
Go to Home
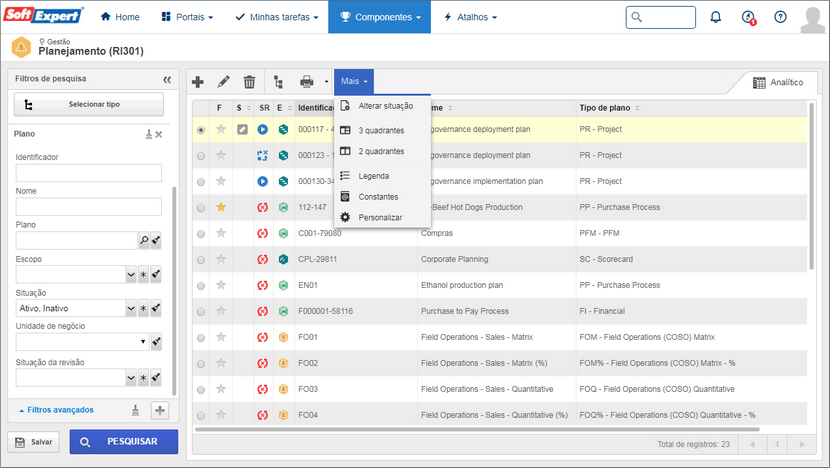(x=120, y=17)
